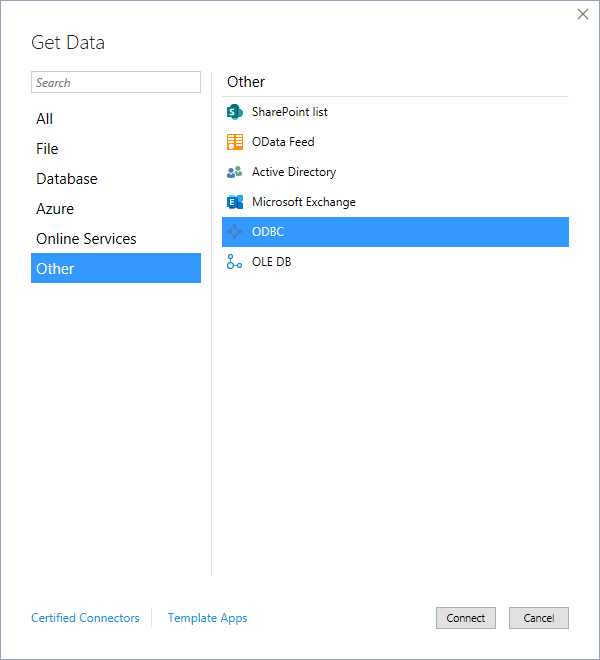
Task: Click the ODBC connector icon
Action: (x=235, y=232)
